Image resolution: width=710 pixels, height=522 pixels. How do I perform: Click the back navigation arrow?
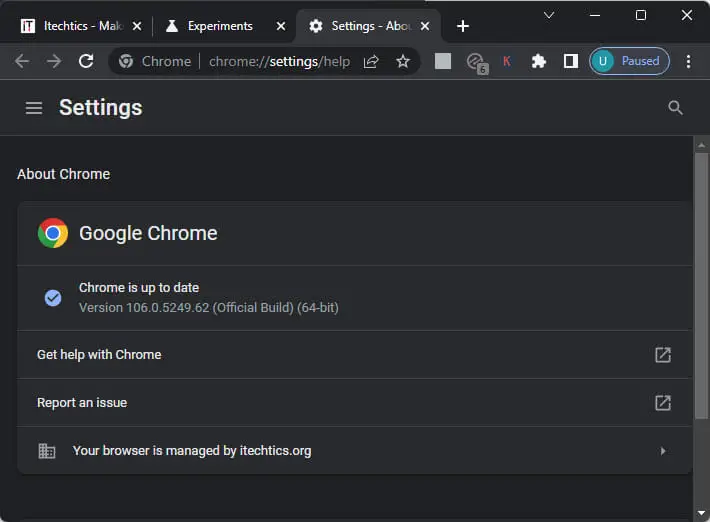point(22,61)
